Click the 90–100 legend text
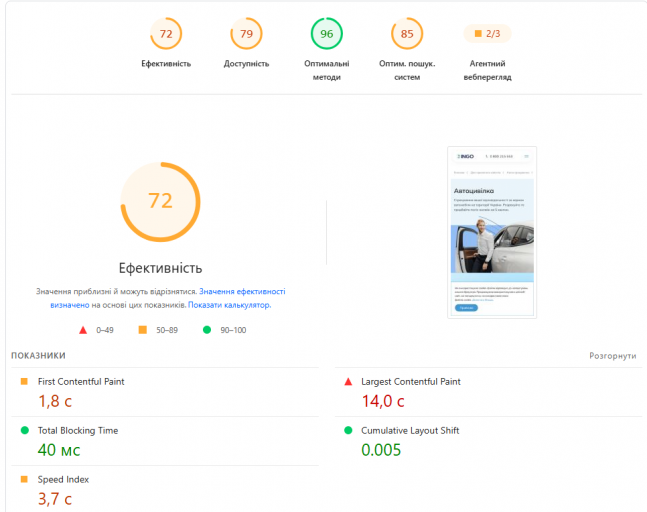The height and width of the screenshot is (512, 647). coord(233,330)
